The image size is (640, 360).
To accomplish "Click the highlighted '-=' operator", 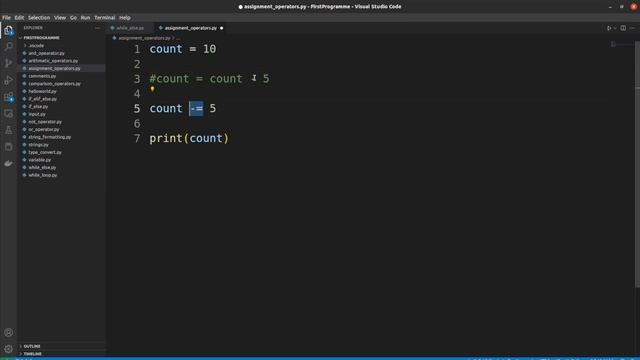I will (x=196, y=109).
